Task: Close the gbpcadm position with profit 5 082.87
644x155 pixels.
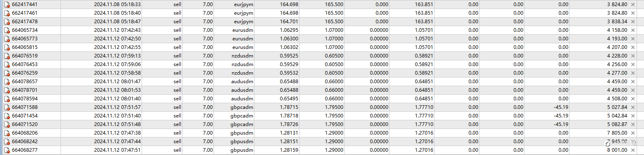Action: coord(633,124)
